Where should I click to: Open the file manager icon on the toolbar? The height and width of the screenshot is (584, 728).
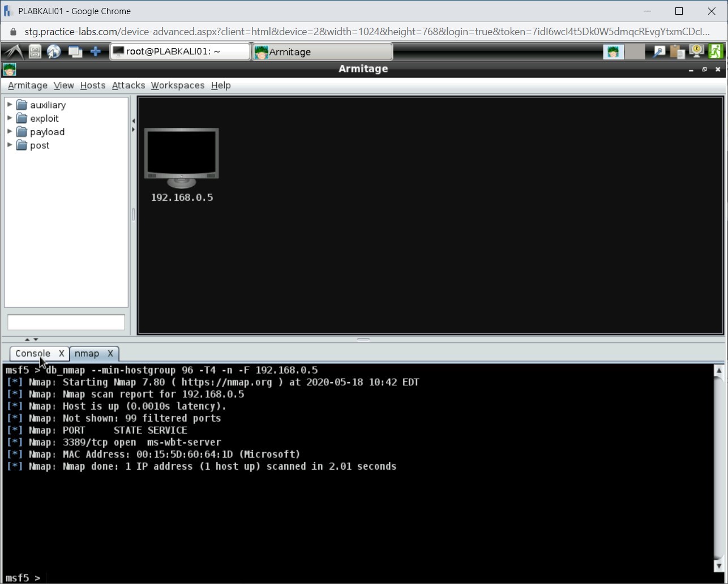pos(34,51)
